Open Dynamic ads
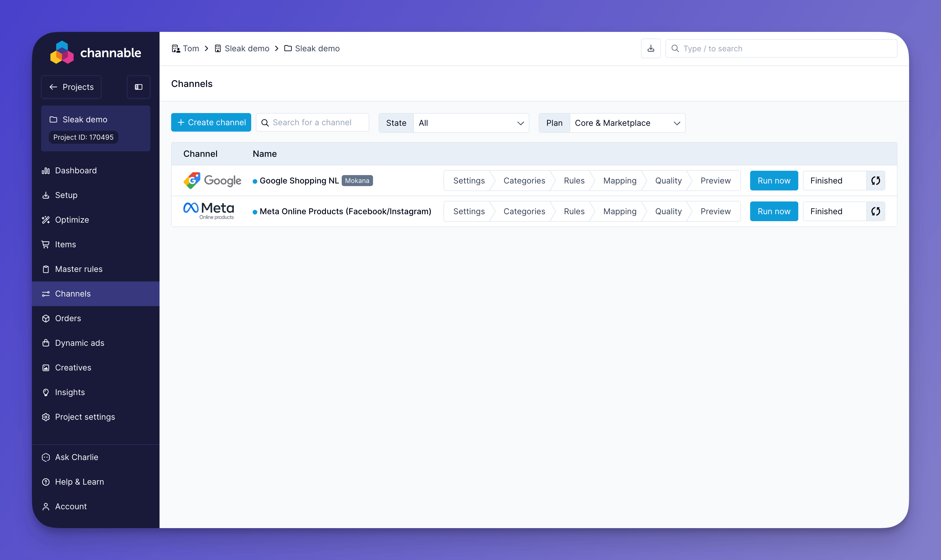This screenshot has width=941, height=560. tap(95, 343)
